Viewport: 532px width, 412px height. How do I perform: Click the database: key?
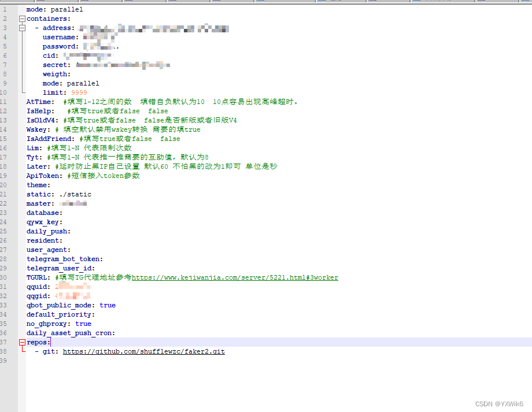(45, 213)
